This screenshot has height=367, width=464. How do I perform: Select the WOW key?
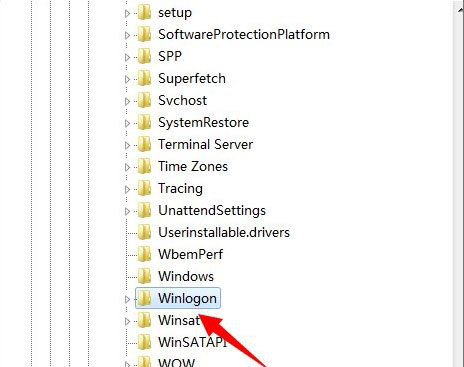(176, 363)
